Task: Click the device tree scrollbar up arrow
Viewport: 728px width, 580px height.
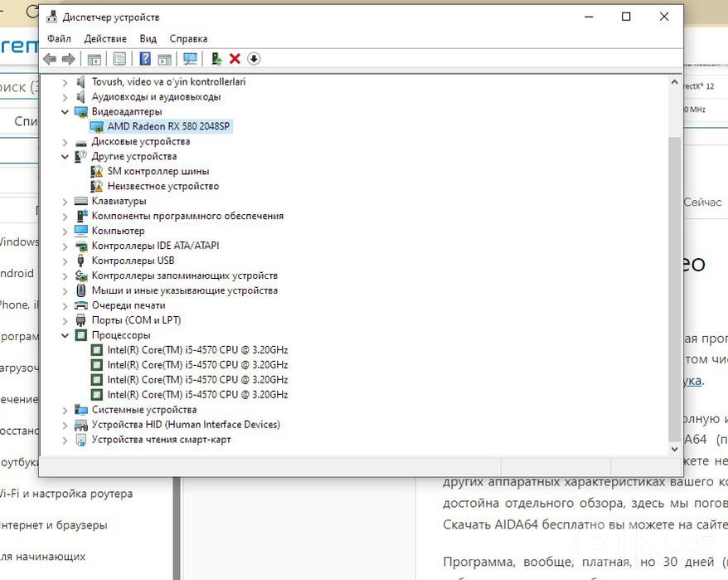Action: click(675, 82)
